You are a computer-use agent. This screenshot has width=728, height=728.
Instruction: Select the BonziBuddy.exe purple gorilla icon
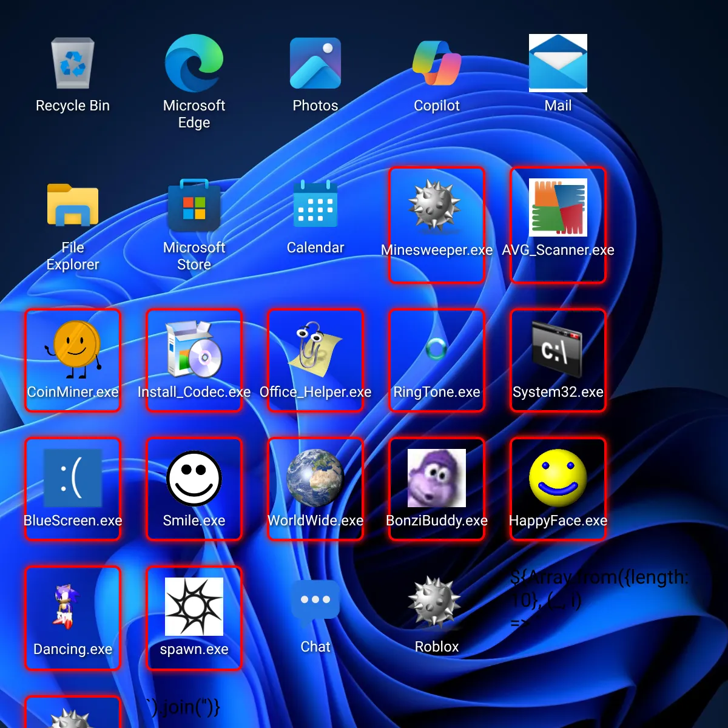point(437,478)
